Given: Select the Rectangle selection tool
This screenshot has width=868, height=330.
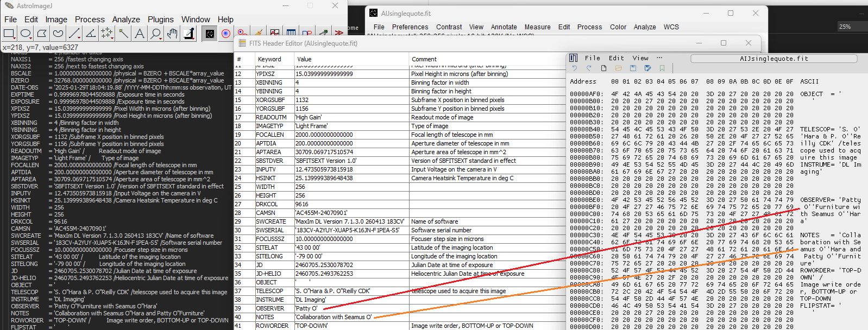Looking at the screenshot, I should pos(9,34).
